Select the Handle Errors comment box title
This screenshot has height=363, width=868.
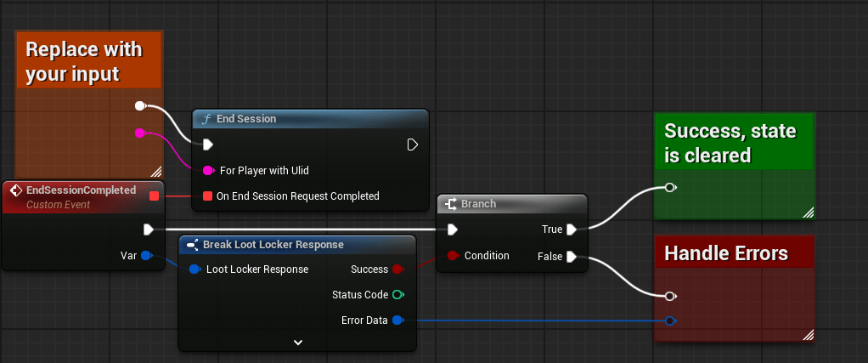726,253
